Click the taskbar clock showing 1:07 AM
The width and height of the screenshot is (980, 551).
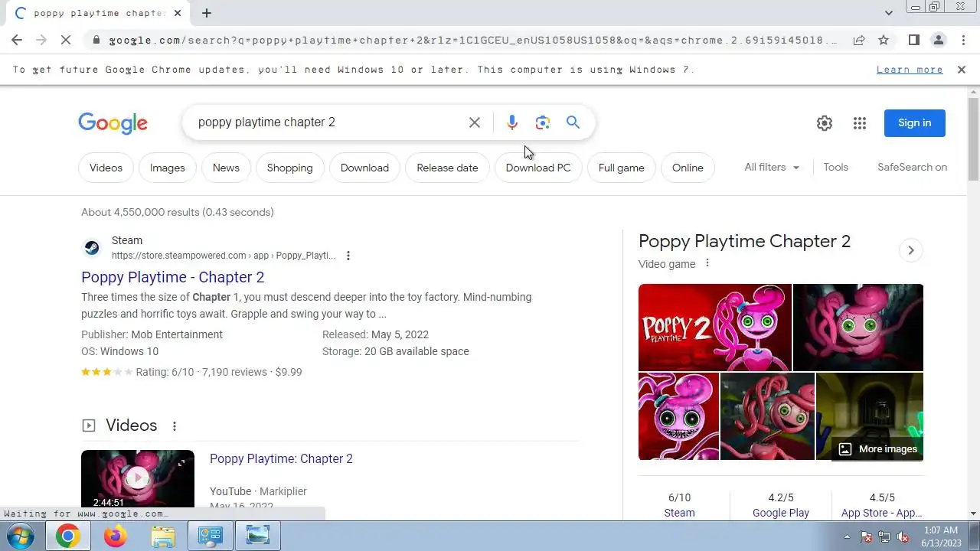point(941,536)
